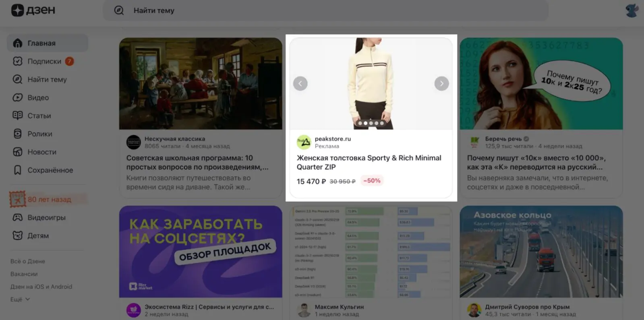Open the Беречь речь channel name
Screen dimensions: 644x320
(503, 139)
